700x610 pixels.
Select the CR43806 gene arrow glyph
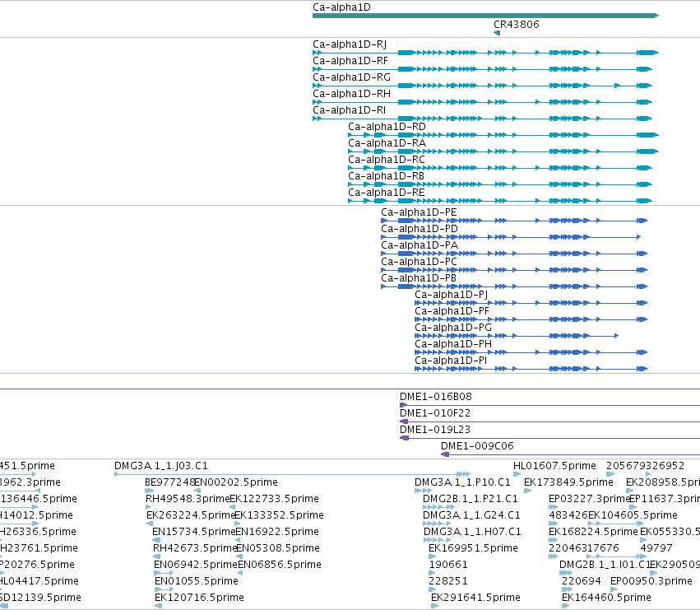pos(497,33)
